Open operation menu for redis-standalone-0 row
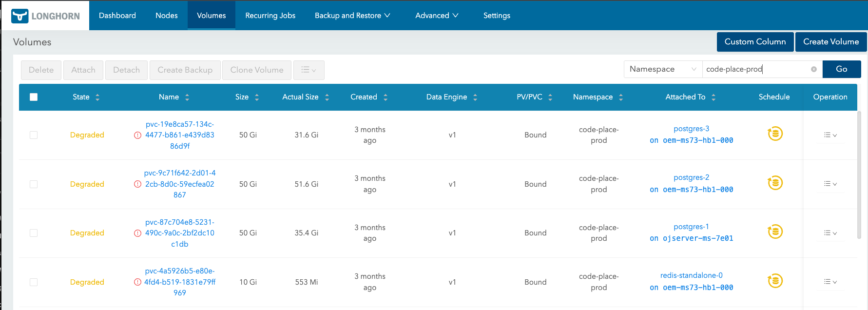868x310 pixels. 830,282
